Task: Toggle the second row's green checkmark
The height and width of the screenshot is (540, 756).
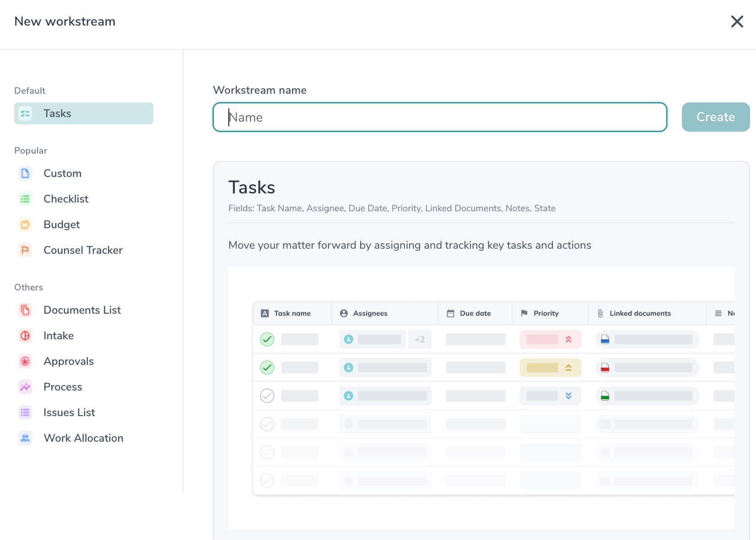Action: point(267,367)
